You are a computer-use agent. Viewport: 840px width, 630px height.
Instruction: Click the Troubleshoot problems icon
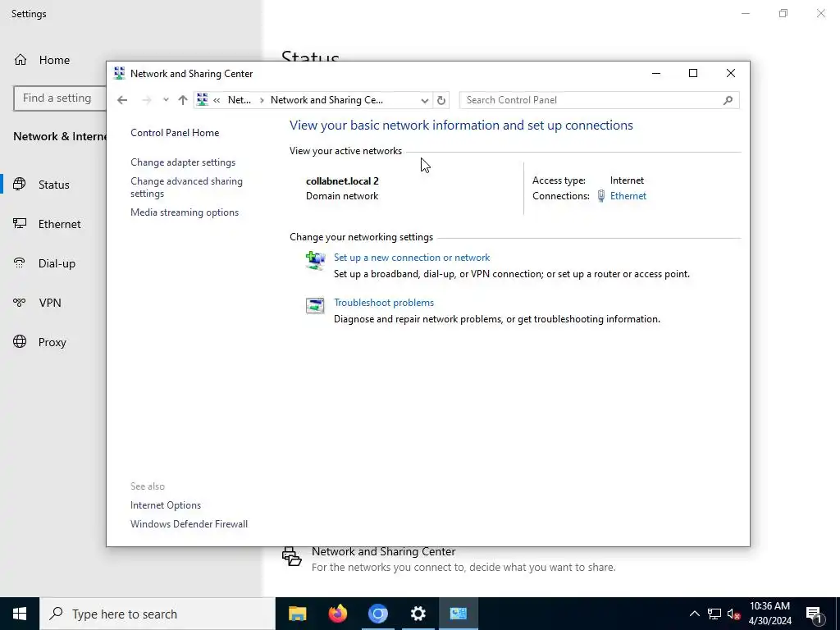point(315,305)
